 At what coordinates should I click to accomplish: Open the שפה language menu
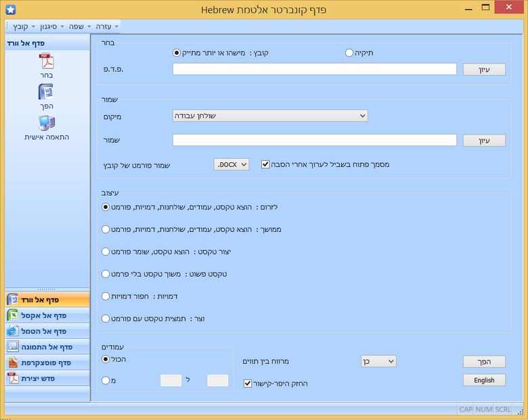pos(79,26)
